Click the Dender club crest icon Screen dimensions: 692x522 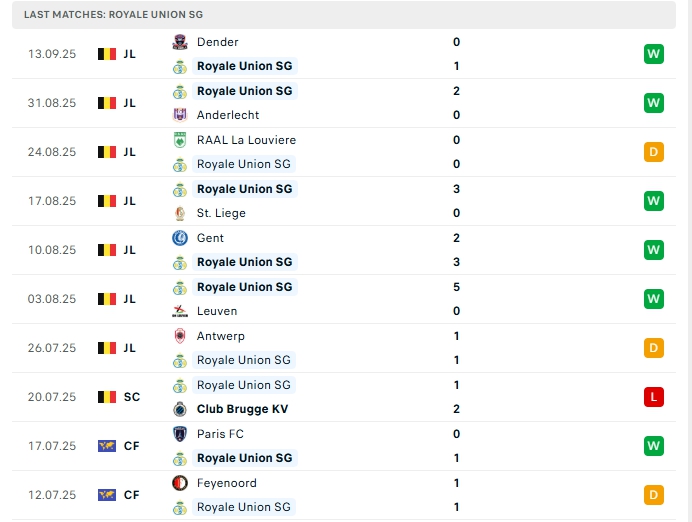point(180,42)
